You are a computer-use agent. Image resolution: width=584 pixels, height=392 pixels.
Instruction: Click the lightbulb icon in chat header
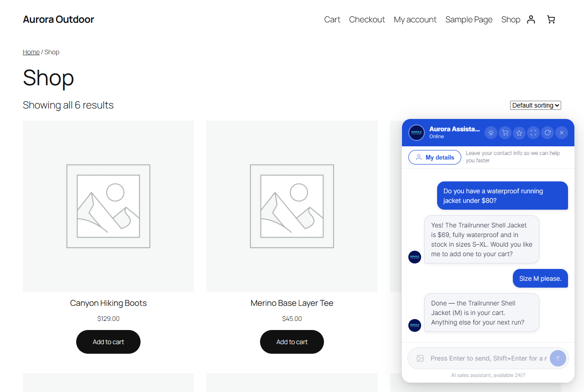coord(491,133)
